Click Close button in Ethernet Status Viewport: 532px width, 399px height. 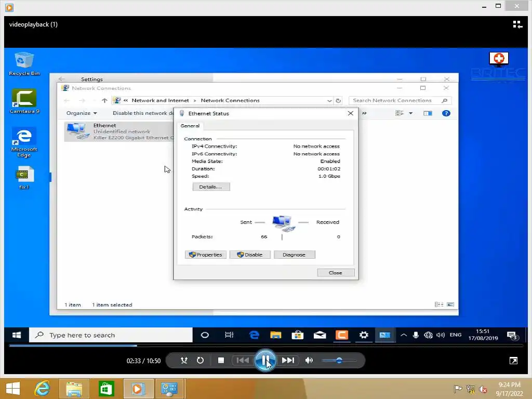pos(336,273)
